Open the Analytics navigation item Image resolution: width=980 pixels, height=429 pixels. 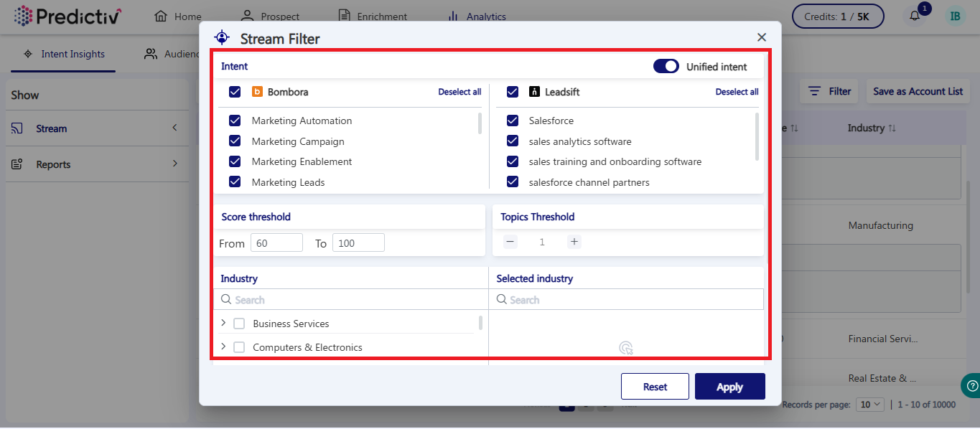coord(476,16)
